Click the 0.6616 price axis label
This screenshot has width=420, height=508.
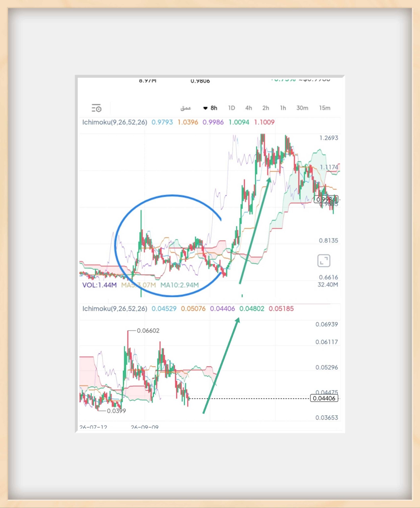pos(328,277)
